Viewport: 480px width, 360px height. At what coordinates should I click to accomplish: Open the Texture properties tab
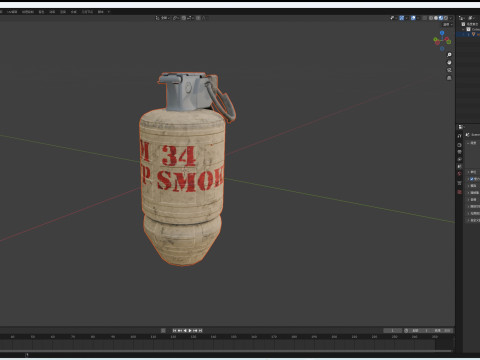[x=459, y=192]
